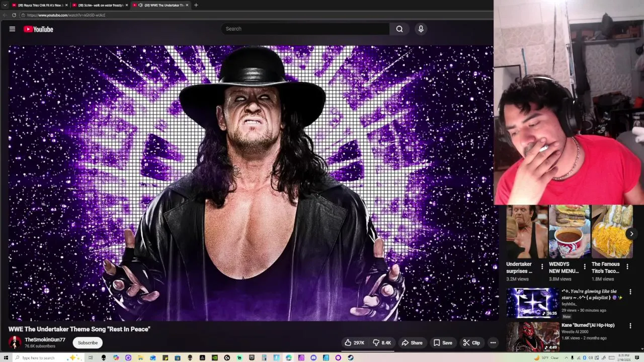
Task: Close the Royce Tries Chik Fil A tab
Action: [x=66, y=5]
